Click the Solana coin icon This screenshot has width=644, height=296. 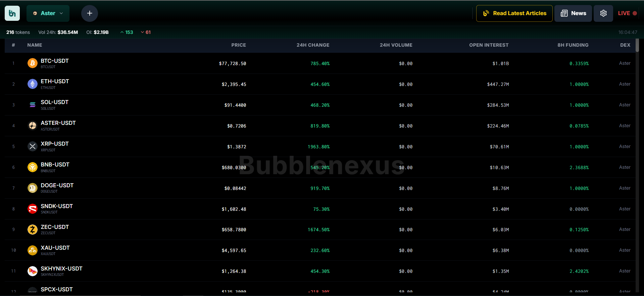33,105
